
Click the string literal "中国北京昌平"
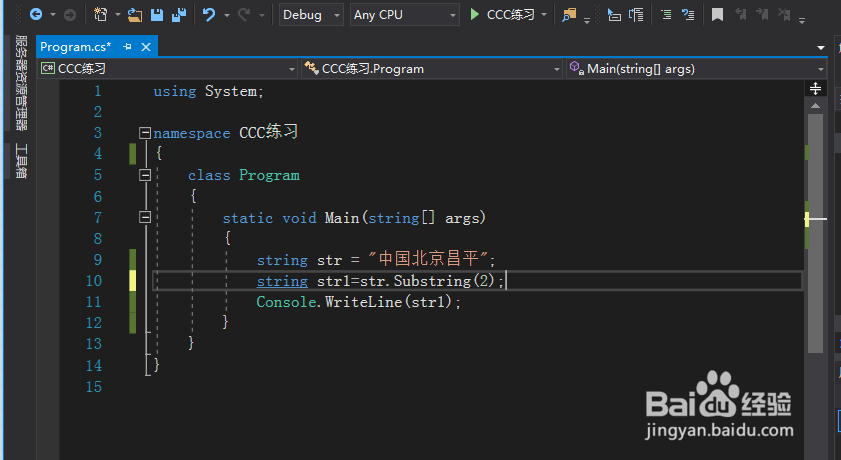tap(429, 259)
